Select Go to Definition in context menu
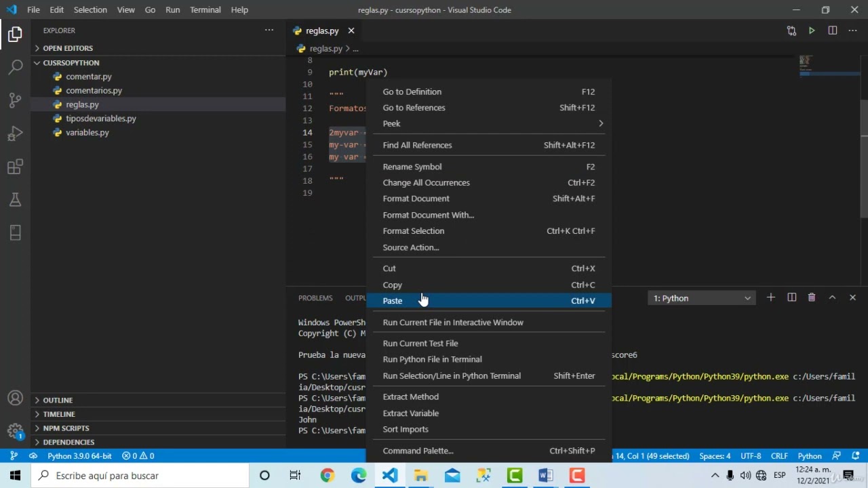The width and height of the screenshot is (868, 488). pos(488,91)
